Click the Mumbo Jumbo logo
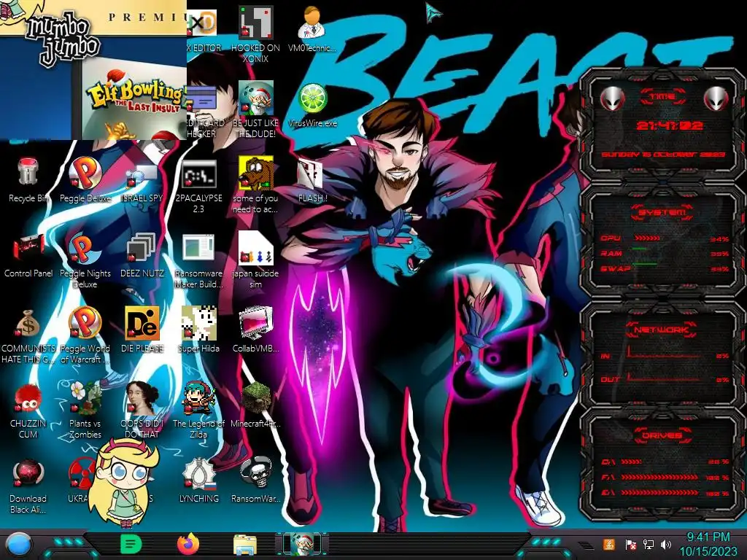747x560 pixels. [x=62, y=39]
